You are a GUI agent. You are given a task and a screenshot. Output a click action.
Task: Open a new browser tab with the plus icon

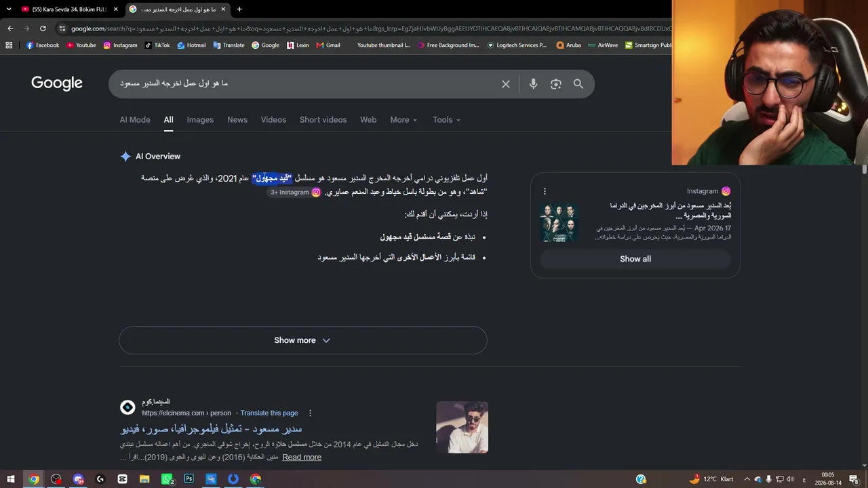pos(239,9)
